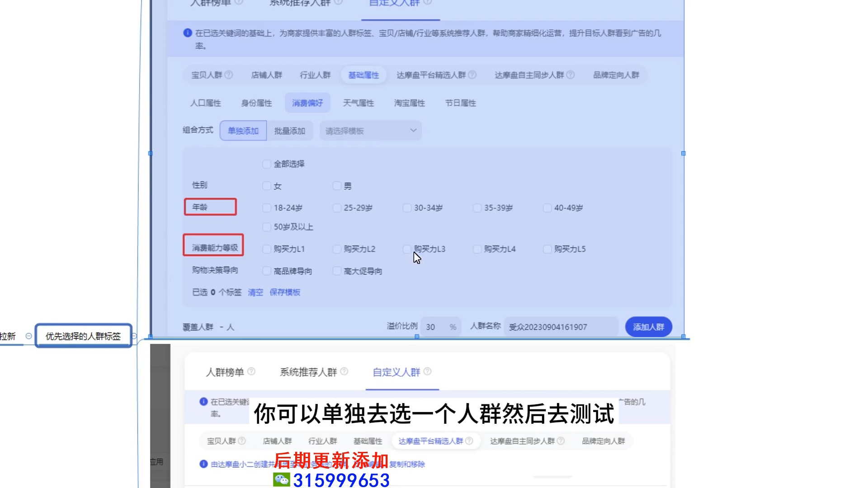Select the 天气属性 sub-tab
This screenshot has height=488, width=868.
pyautogui.click(x=359, y=103)
